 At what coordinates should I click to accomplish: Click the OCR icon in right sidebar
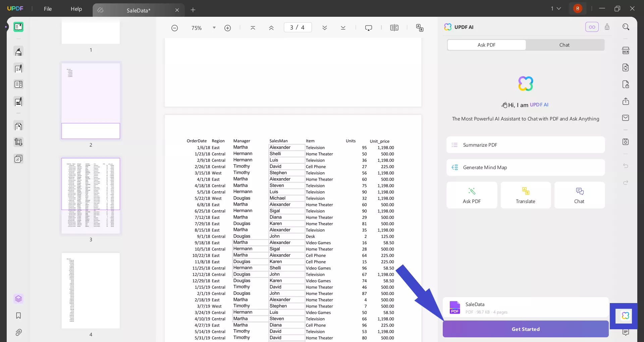point(626,51)
